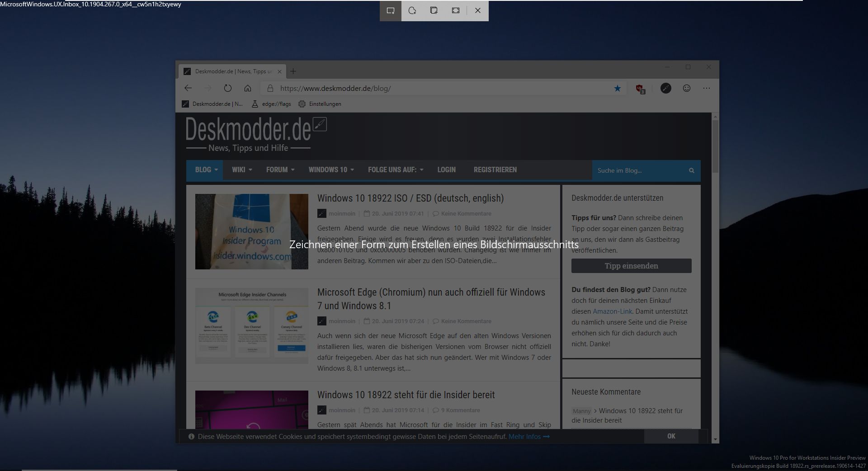Open Deskmodder.de bookmark in favorites bar
The height and width of the screenshot is (471, 868).
(212, 104)
